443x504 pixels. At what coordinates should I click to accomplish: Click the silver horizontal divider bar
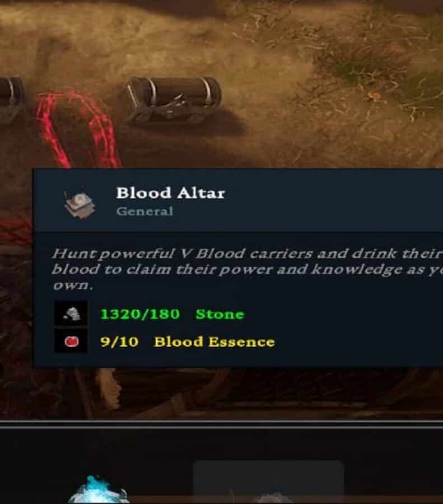tap(222, 424)
